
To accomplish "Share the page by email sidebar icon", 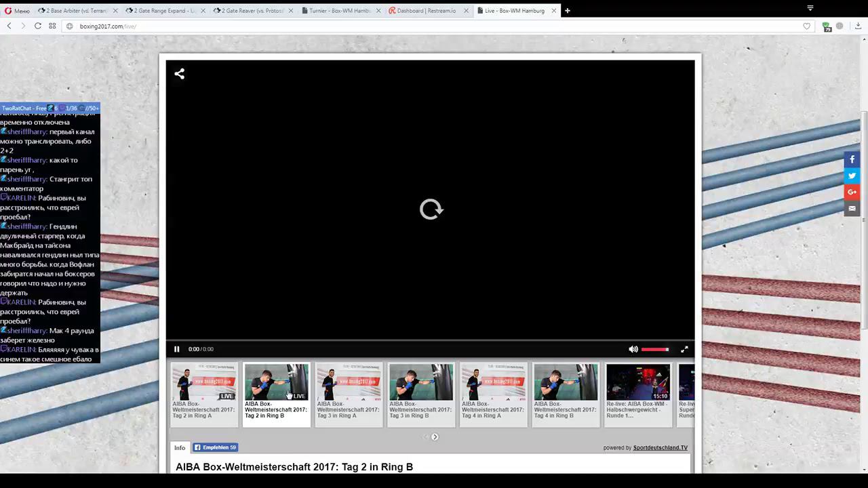I will click(x=852, y=208).
